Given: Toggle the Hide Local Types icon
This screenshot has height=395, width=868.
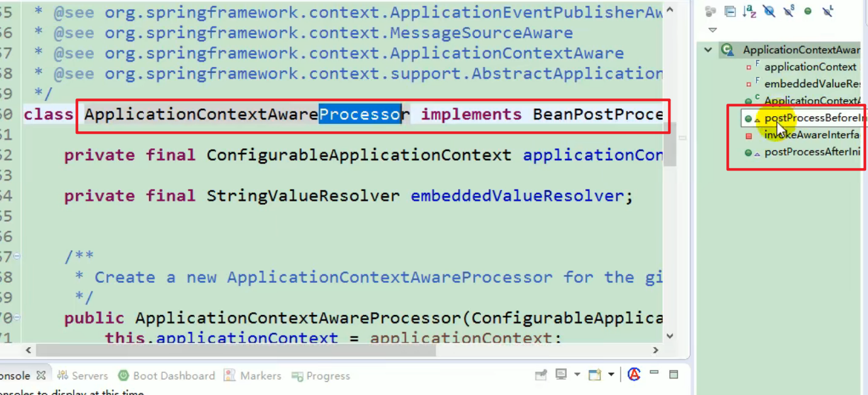Looking at the screenshot, I should 828,11.
